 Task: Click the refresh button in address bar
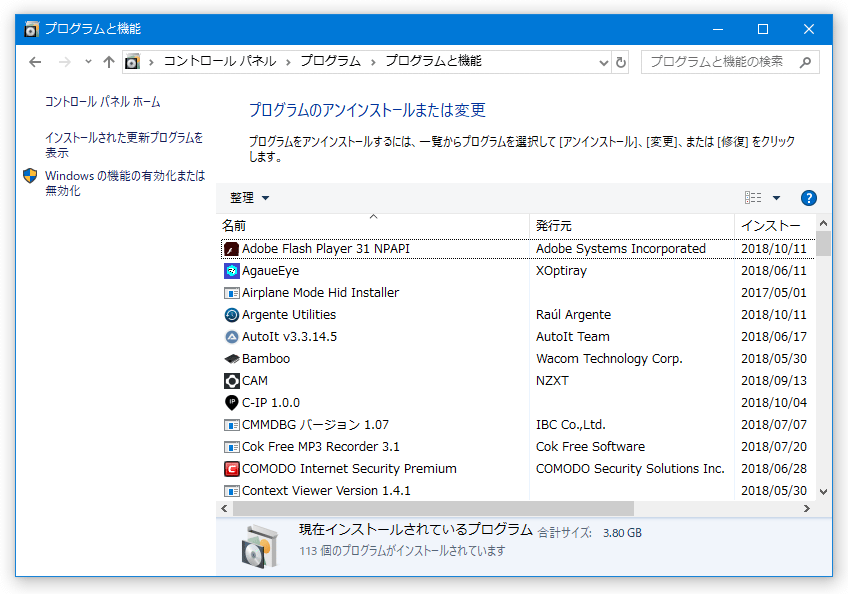tap(621, 62)
